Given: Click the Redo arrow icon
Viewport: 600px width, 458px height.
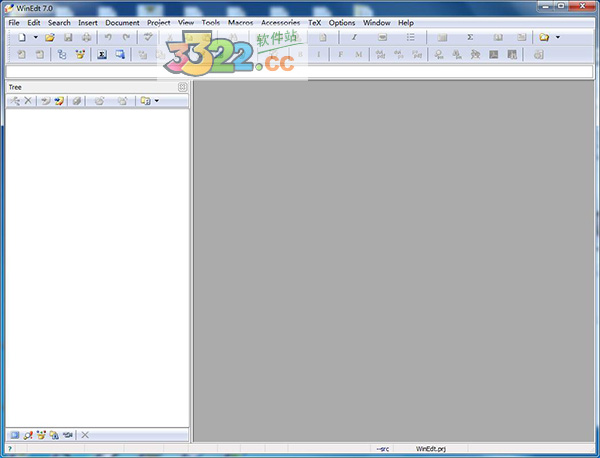Looking at the screenshot, I should tap(126, 37).
